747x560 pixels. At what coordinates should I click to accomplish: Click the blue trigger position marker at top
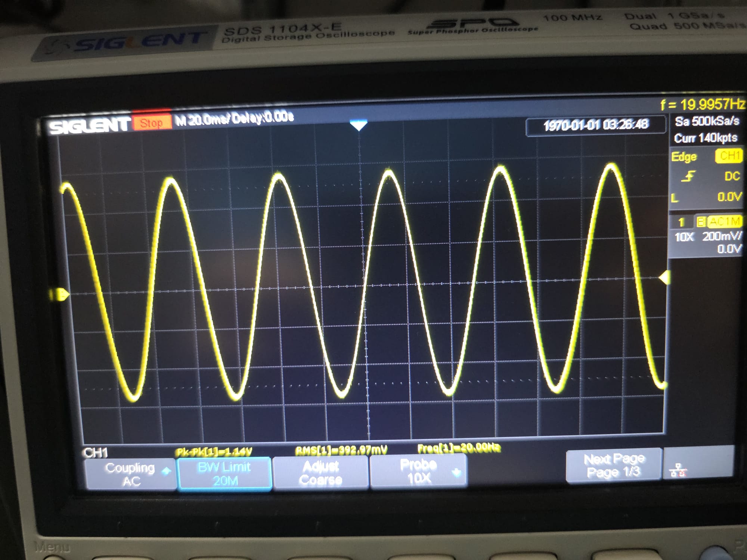pyautogui.click(x=359, y=125)
